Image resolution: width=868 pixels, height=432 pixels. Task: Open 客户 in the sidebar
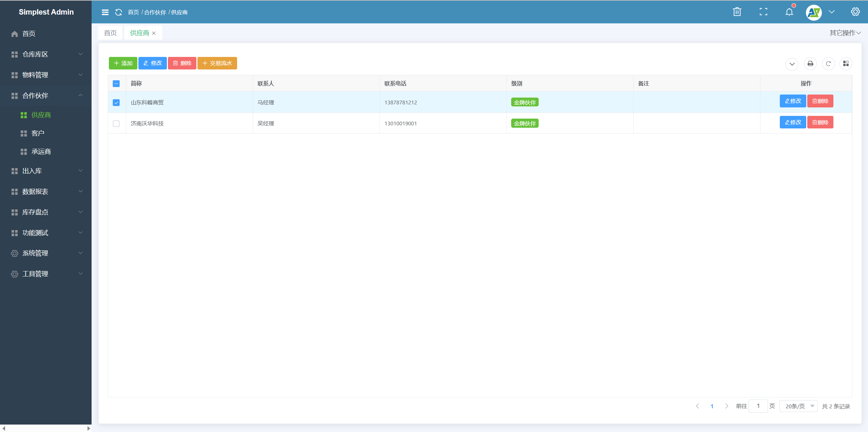[46, 133]
